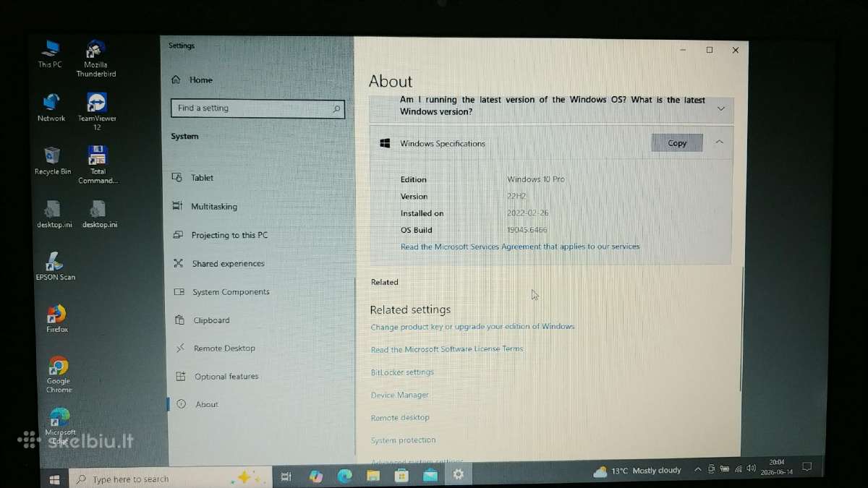Open Remote desktop related settings link
868x488 pixels.
[x=400, y=417]
